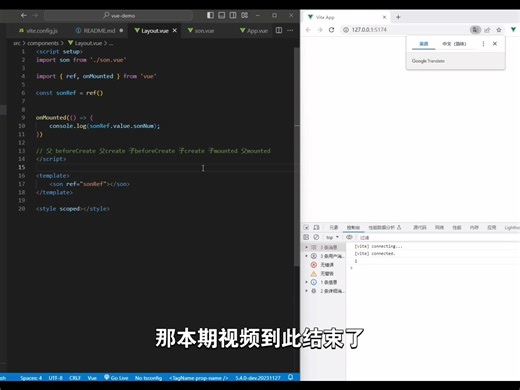The height and width of the screenshot is (390, 520).
Task: Select the first language tab in the translate popup
Action: [x=424, y=44]
